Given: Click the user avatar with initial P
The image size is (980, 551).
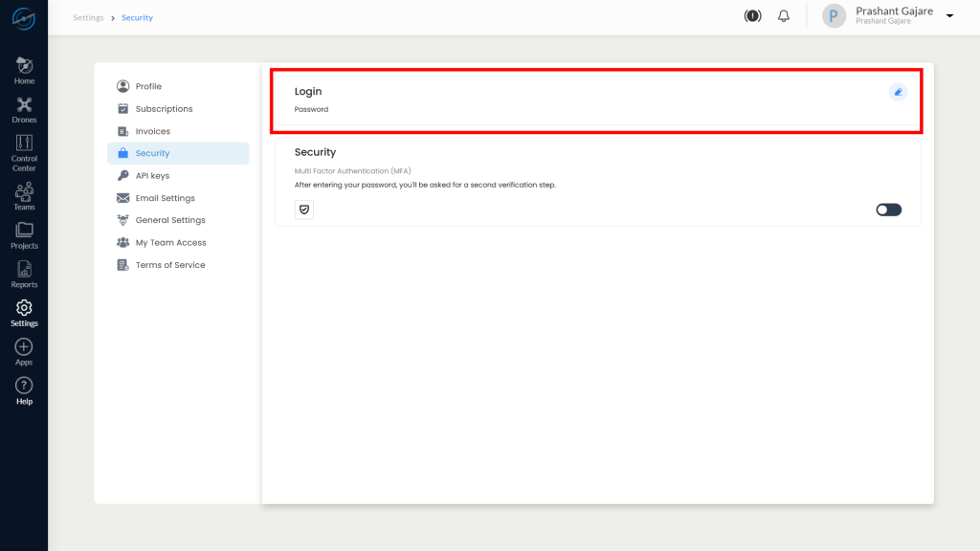Looking at the screenshot, I should click(834, 16).
